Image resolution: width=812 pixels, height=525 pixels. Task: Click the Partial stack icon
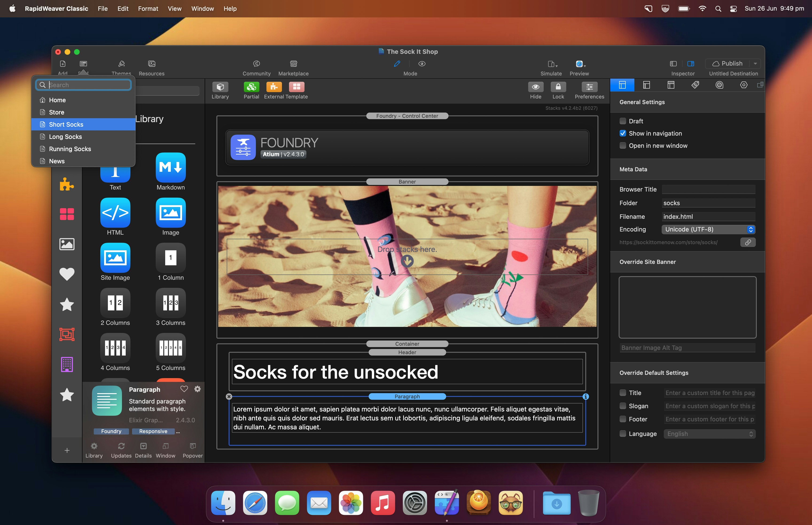point(251,87)
